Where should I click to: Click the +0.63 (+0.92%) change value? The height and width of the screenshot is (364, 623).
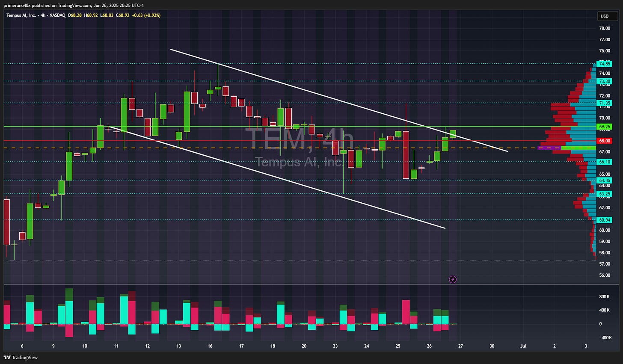146,15
